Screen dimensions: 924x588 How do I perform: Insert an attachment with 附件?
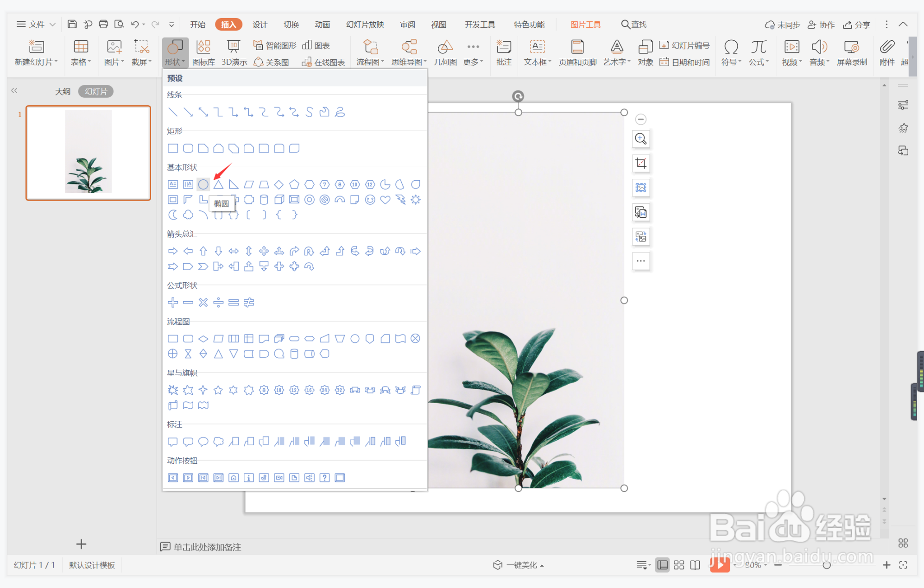click(887, 53)
